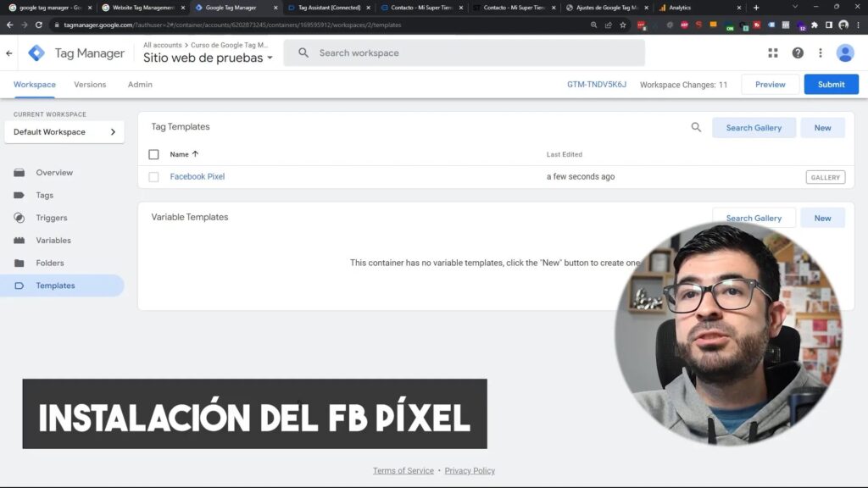Open the browser tab search chevron
The height and width of the screenshot is (488, 868).
tap(795, 7)
